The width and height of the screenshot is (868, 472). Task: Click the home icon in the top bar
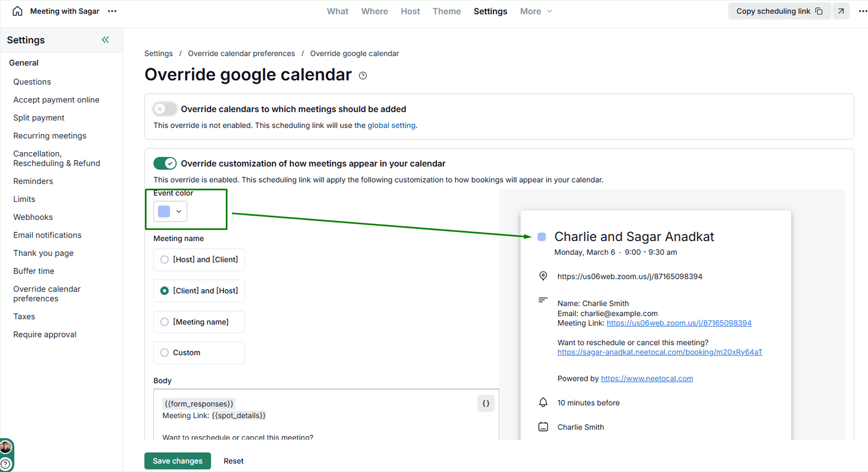click(x=17, y=11)
